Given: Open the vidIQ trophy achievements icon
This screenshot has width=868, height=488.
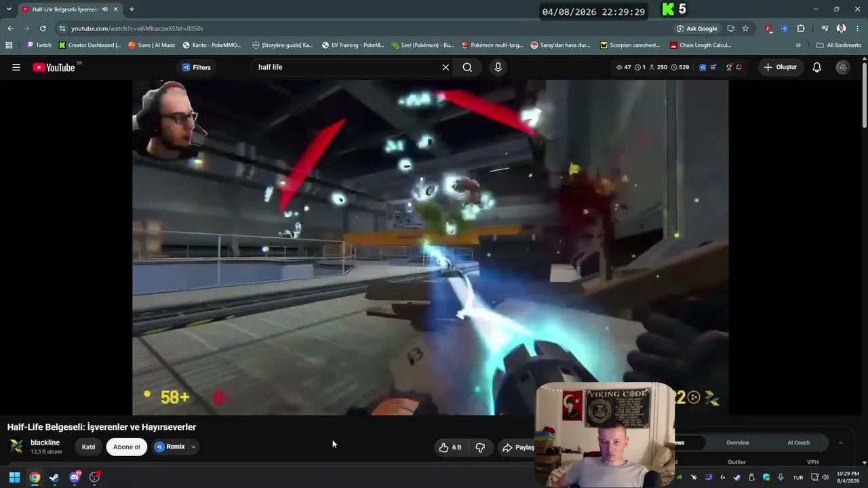Looking at the screenshot, I should (729, 67).
